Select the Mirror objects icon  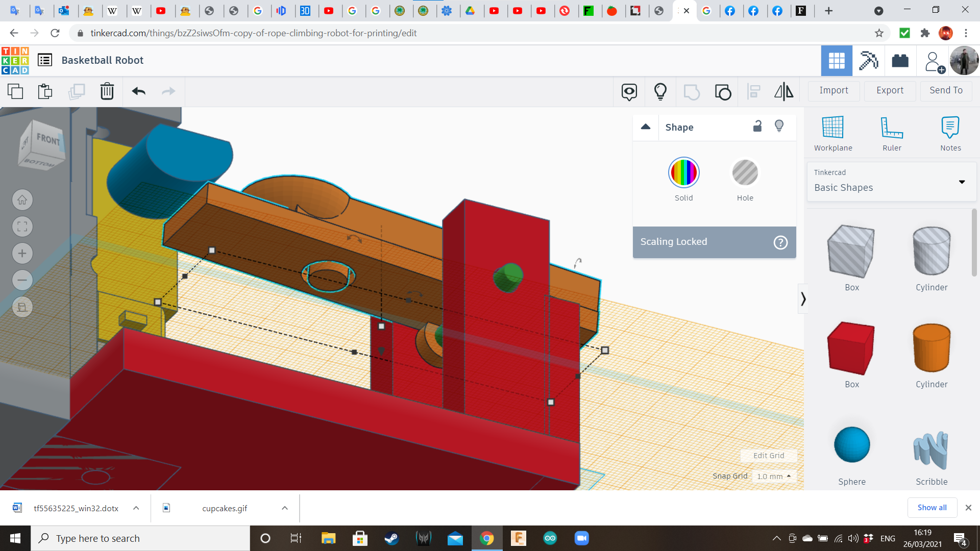coord(783,91)
